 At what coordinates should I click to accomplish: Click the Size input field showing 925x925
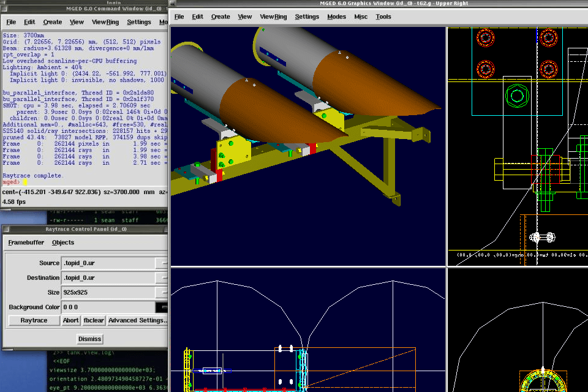108,293
